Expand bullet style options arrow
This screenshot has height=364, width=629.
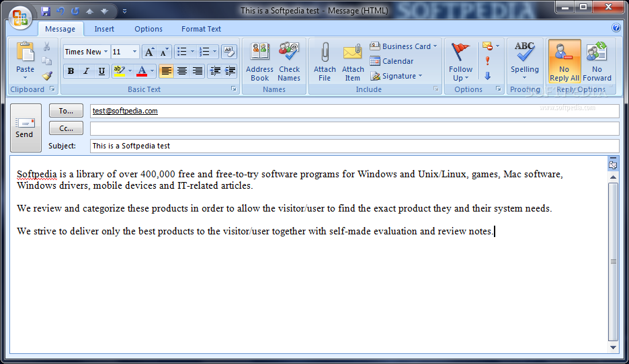tap(193, 52)
